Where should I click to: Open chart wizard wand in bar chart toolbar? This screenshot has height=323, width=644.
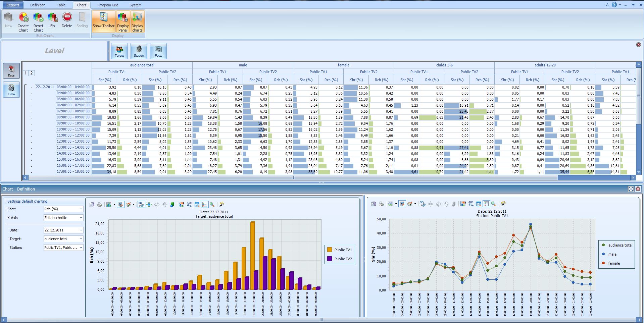[221, 204]
